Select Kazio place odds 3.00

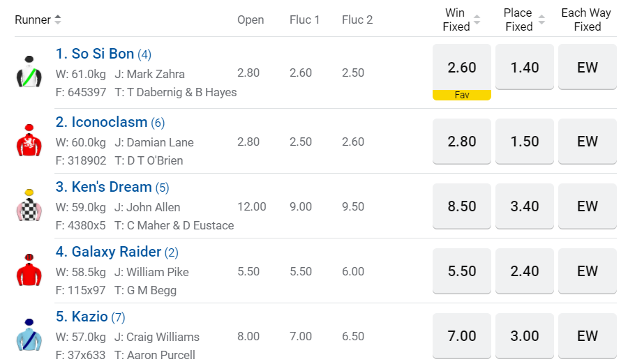[525, 336]
